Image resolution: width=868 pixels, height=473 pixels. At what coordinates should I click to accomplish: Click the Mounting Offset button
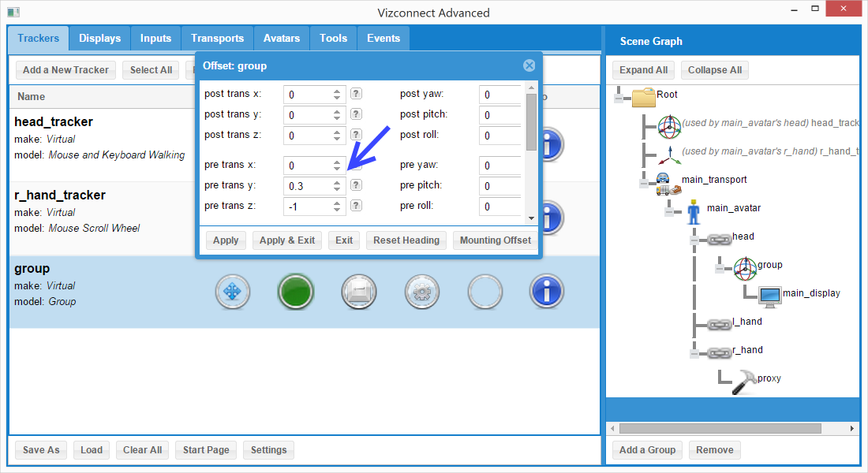(495, 240)
